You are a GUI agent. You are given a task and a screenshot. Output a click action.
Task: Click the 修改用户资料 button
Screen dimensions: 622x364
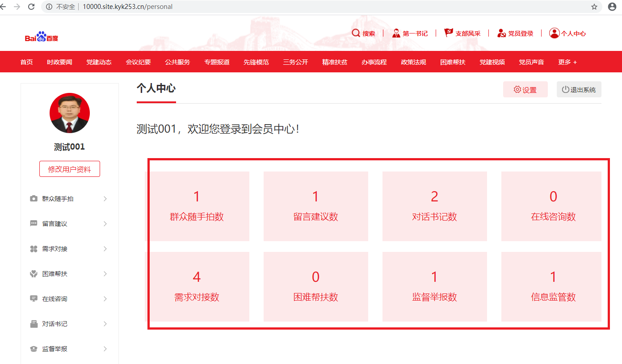(70, 169)
